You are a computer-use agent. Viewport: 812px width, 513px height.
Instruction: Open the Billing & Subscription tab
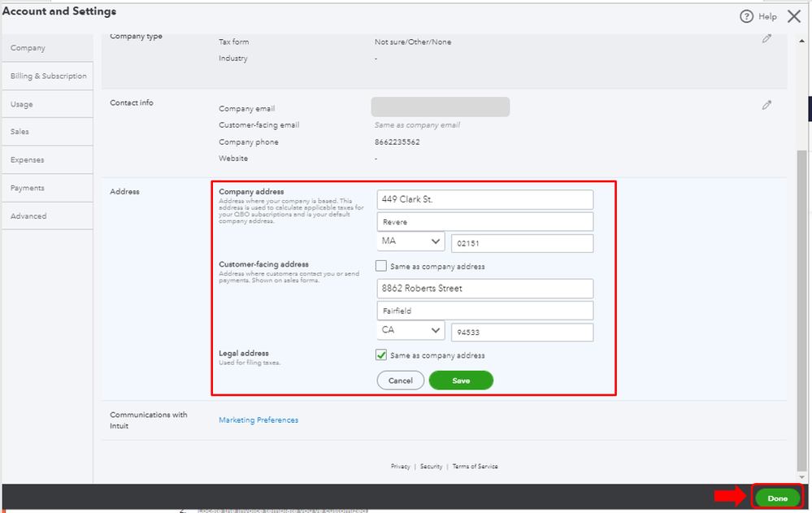pyautogui.click(x=48, y=76)
